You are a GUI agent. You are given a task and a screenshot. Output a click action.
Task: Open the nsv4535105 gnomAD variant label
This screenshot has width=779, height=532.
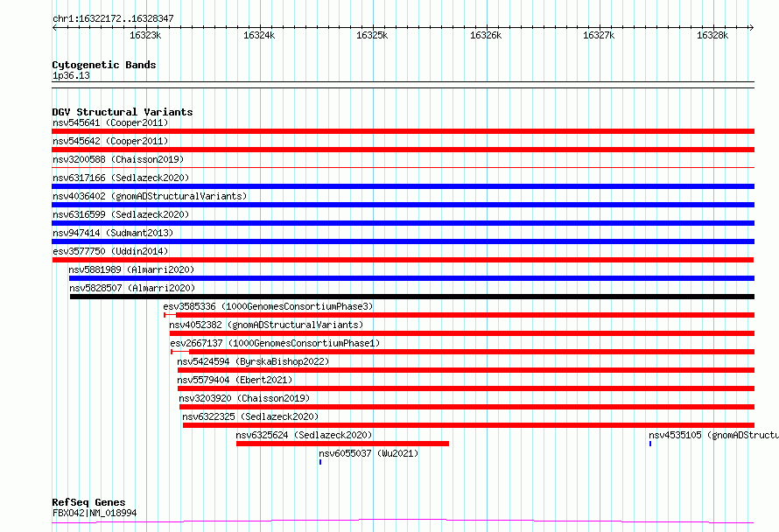pos(713,435)
